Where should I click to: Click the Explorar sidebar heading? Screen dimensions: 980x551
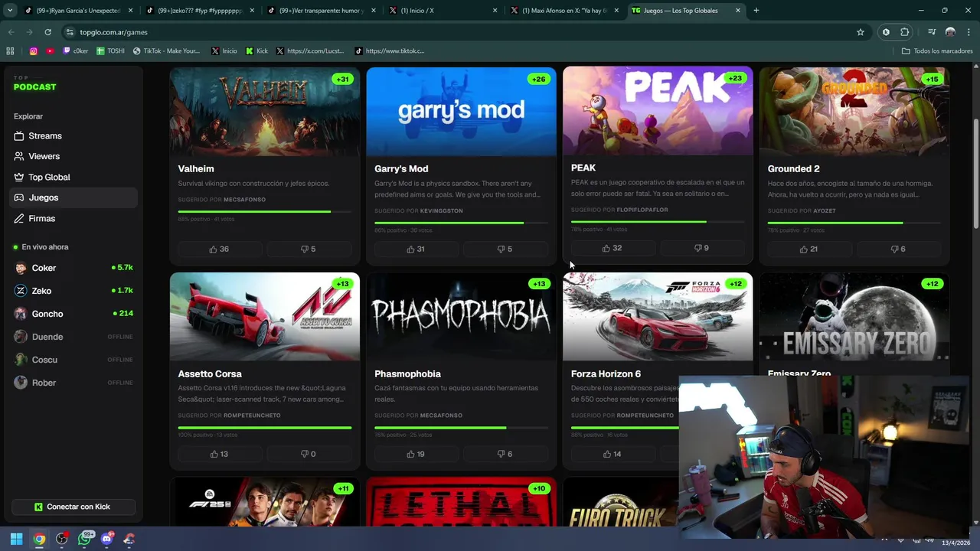(28, 116)
